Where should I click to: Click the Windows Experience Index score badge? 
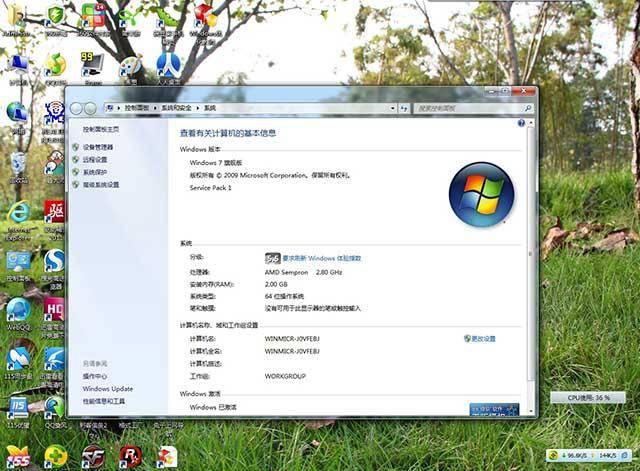[x=272, y=258]
